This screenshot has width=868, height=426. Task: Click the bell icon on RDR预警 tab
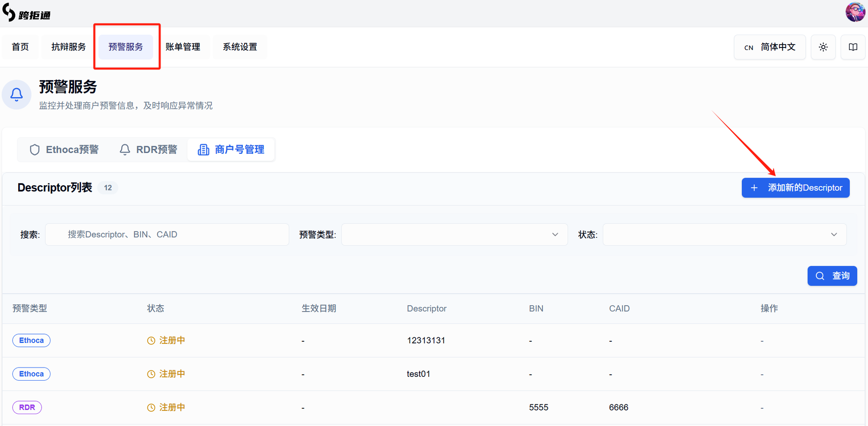click(x=125, y=150)
